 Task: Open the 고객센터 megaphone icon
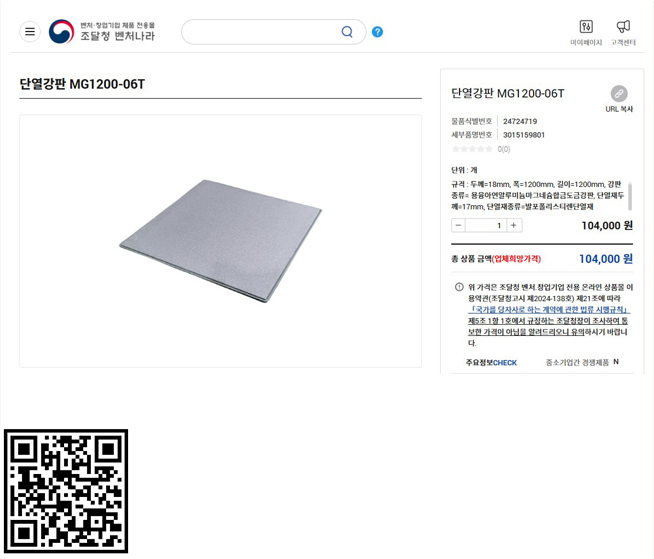623,27
